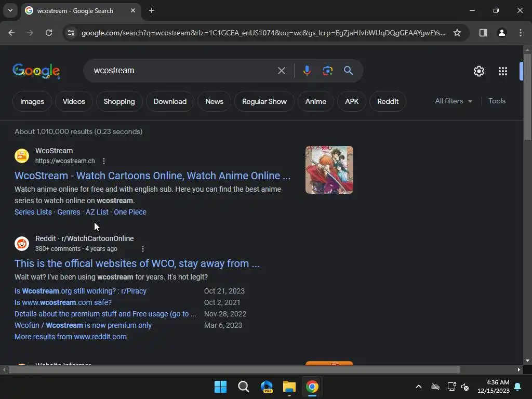
Task: Open 'Is www.wcostream.com safe?' link
Action: point(63,303)
